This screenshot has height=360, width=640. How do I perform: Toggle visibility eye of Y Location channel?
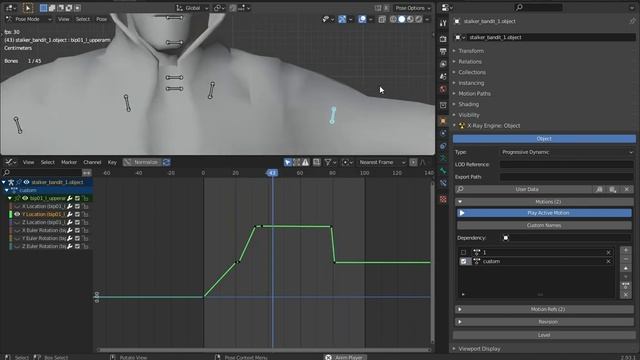(x=17, y=214)
